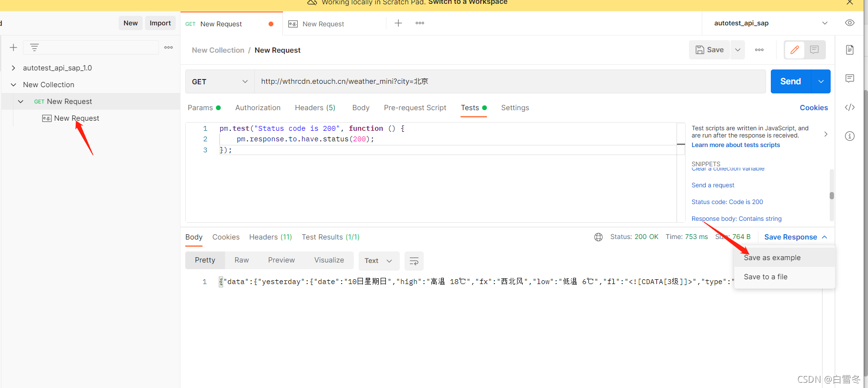Open the environment quick look eye icon
The width and height of the screenshot is (868, 388).
point(850,23)
